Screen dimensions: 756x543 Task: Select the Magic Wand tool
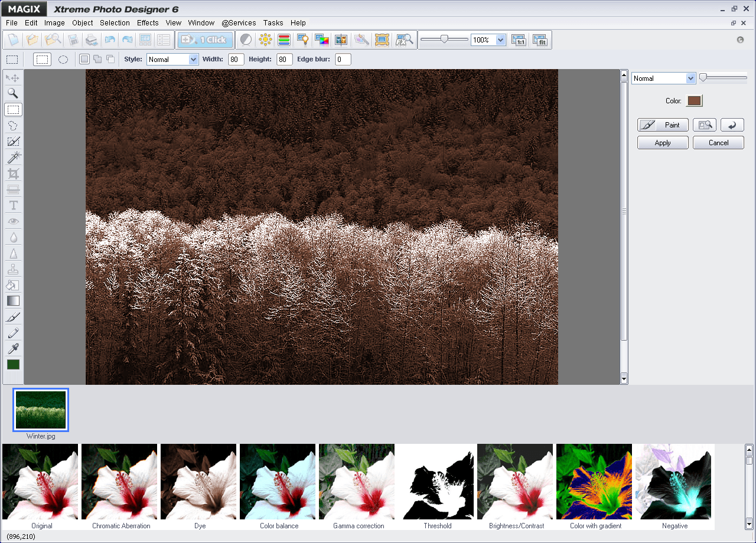13,157
